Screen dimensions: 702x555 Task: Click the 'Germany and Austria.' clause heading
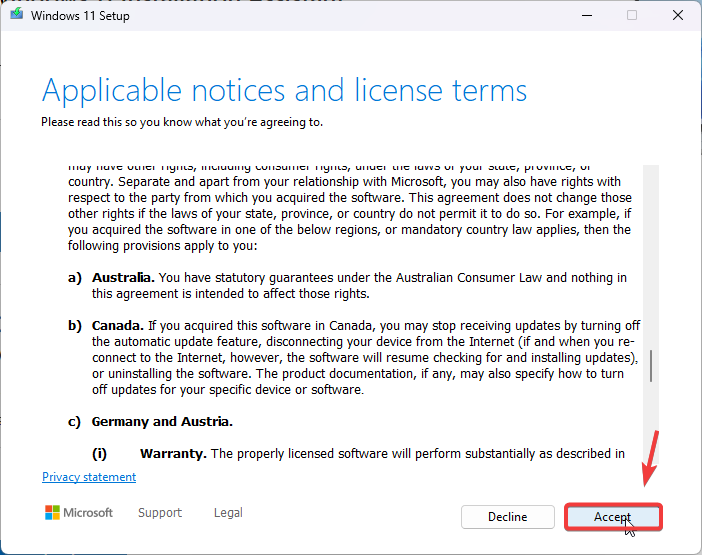pyautogui.click(x=162, y=422)
